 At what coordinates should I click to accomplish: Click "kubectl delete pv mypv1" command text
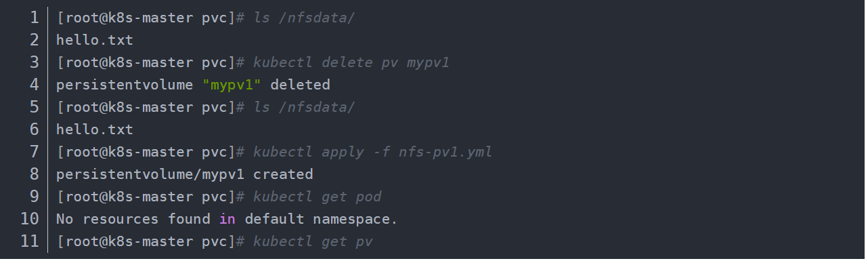[x=351, y=63]
